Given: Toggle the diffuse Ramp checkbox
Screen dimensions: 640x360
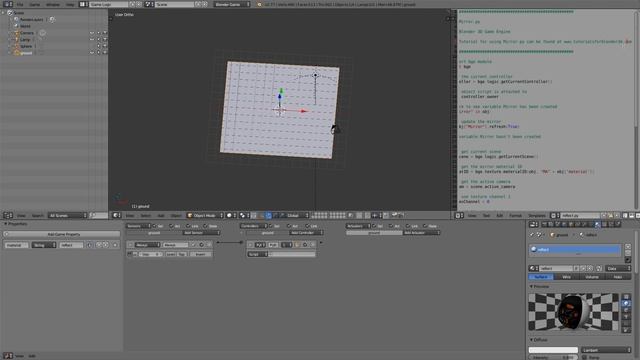Looking at the screenshot, I should coord(584,357).
